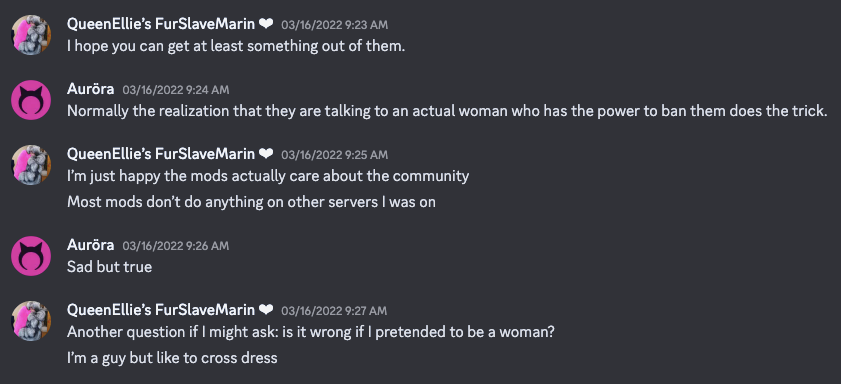This screenshot has height=384, width=841.
Task: Click Auröra's pink avatar at 9:24 AM
Action: (x=31, y=100)
